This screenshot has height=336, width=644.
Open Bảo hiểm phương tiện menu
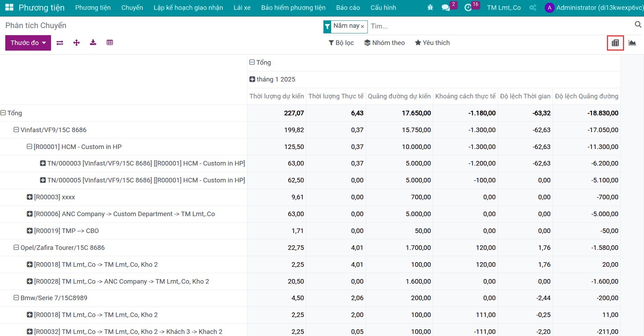click(293, 7)
